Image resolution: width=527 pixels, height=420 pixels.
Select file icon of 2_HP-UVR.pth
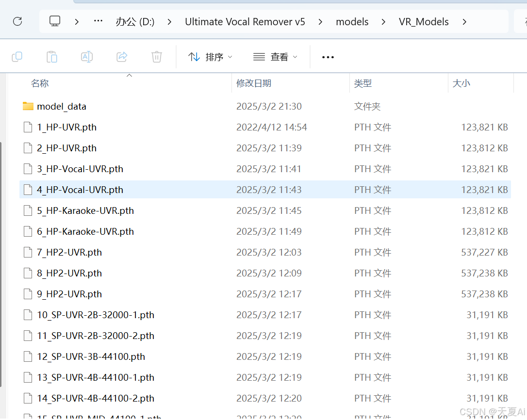click(28, 148)
